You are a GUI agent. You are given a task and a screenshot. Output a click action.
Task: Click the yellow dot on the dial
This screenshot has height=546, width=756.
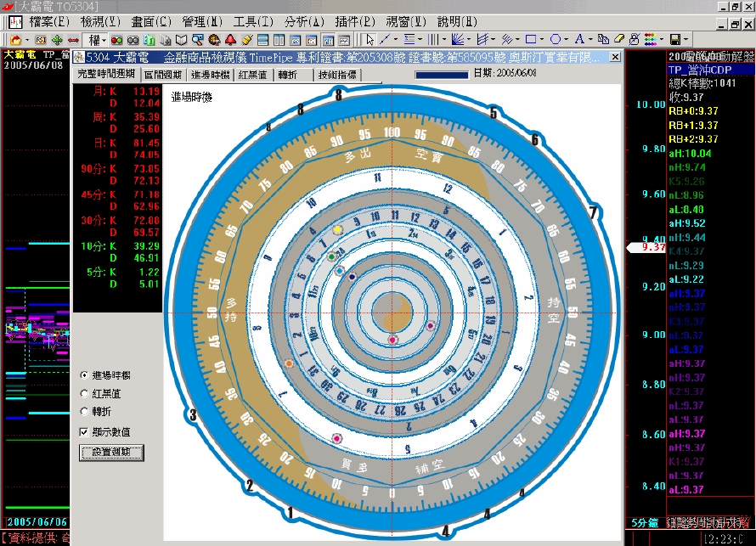point(338,230)
